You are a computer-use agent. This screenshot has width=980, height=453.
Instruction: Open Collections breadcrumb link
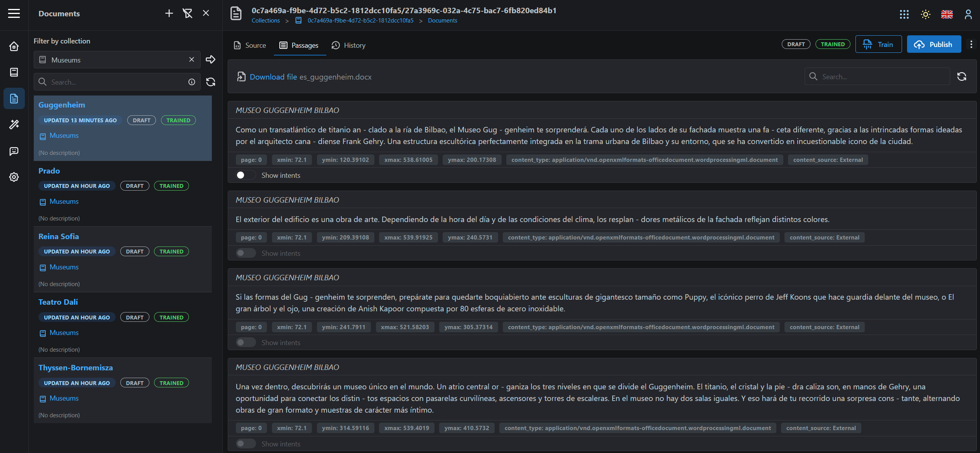(266, 21)
